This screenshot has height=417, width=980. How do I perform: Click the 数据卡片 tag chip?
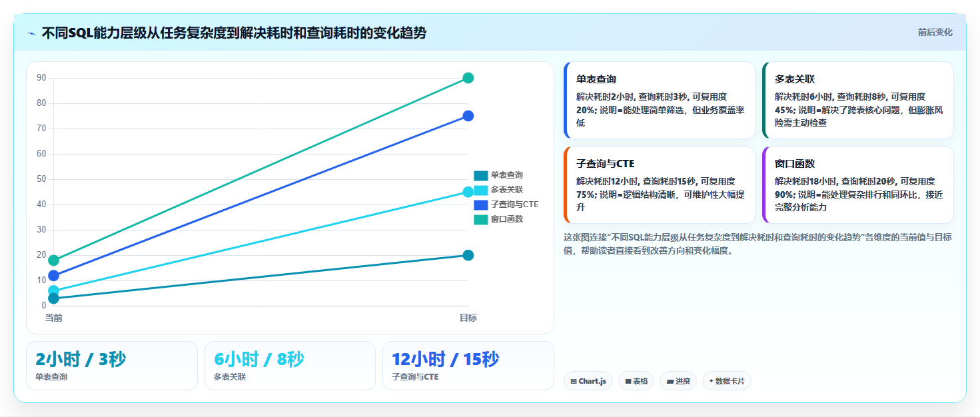click(727, 381)
